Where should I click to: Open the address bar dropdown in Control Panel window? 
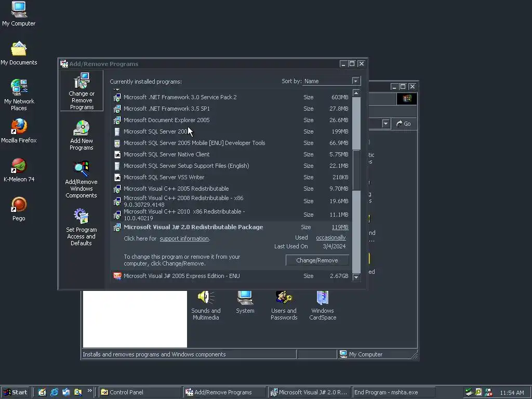point(385,124)
